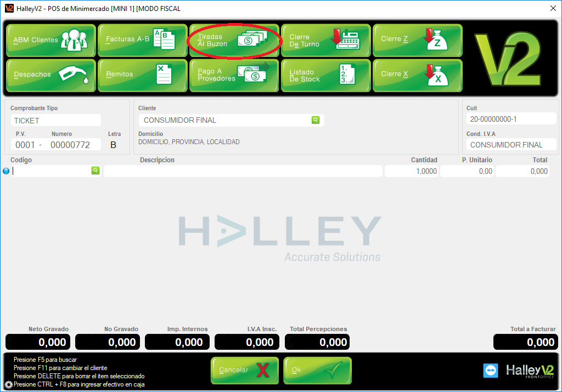Open Listado De Stock

[326, 75]
